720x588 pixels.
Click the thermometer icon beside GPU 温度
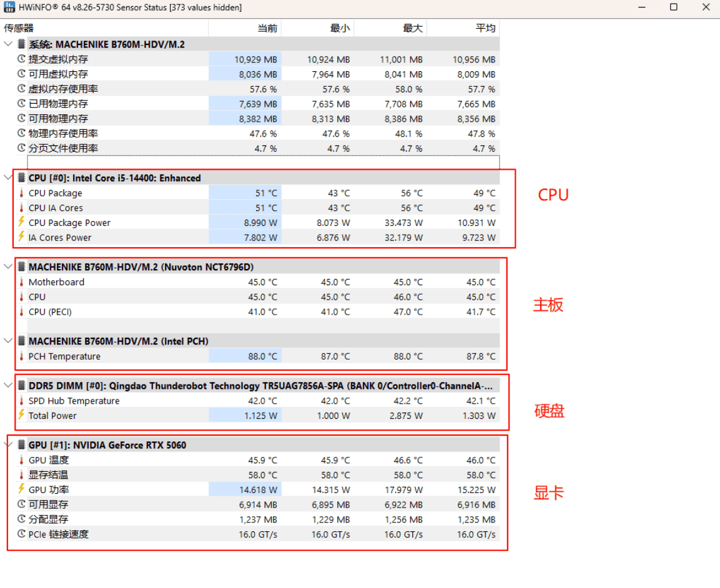21,460
